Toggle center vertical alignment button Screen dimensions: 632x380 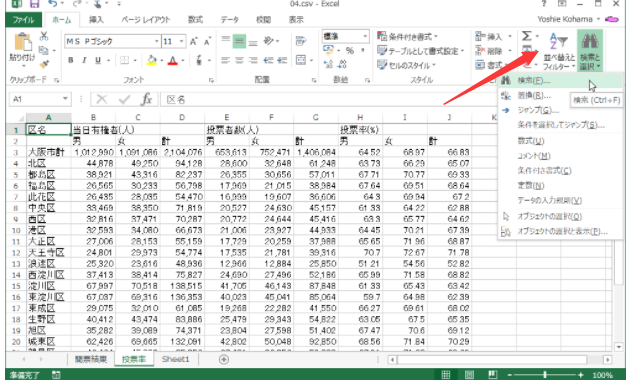(x=239, y=42)
